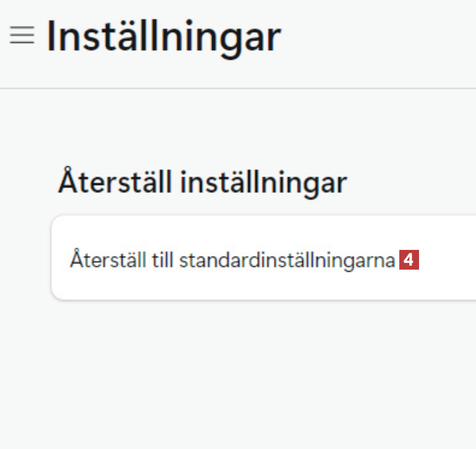The image size is (476, 449).
Task: Choose the restore default settings option
Action: pyautogui.click(x=263, y=258)
